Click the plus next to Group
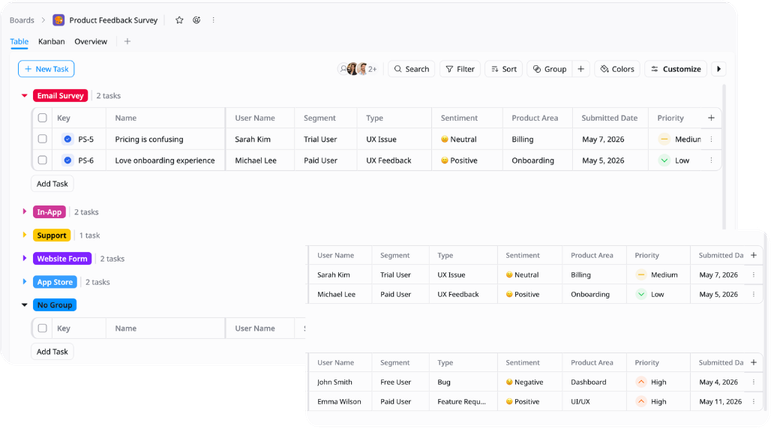This screenshot has width=771, height=429. pos(581,69)
